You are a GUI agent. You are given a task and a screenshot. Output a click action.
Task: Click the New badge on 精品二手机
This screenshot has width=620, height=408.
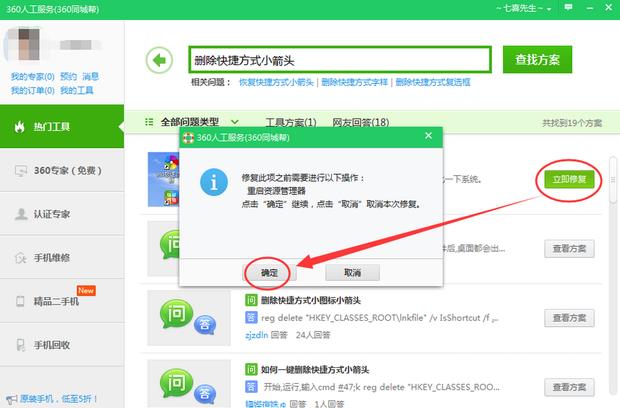point(86,291)
